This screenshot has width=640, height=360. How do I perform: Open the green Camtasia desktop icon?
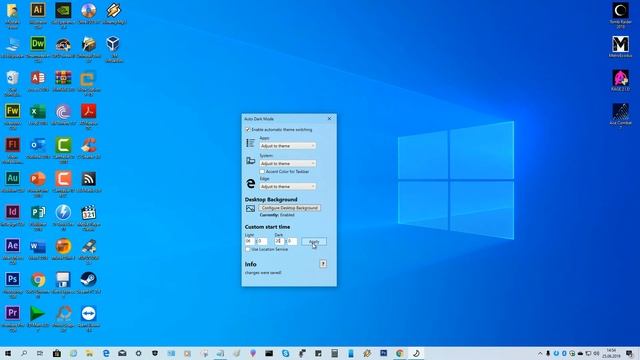[x=63, y=145]
